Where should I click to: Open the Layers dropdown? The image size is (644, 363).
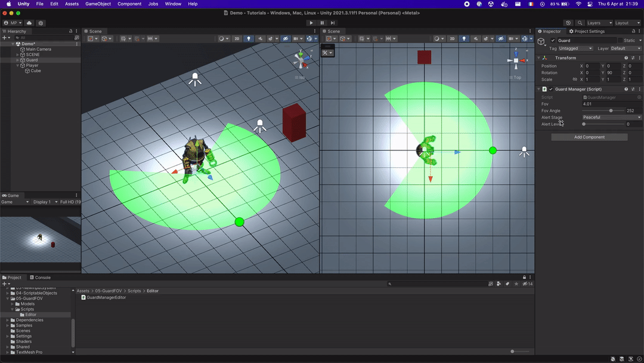pos(599,23)
